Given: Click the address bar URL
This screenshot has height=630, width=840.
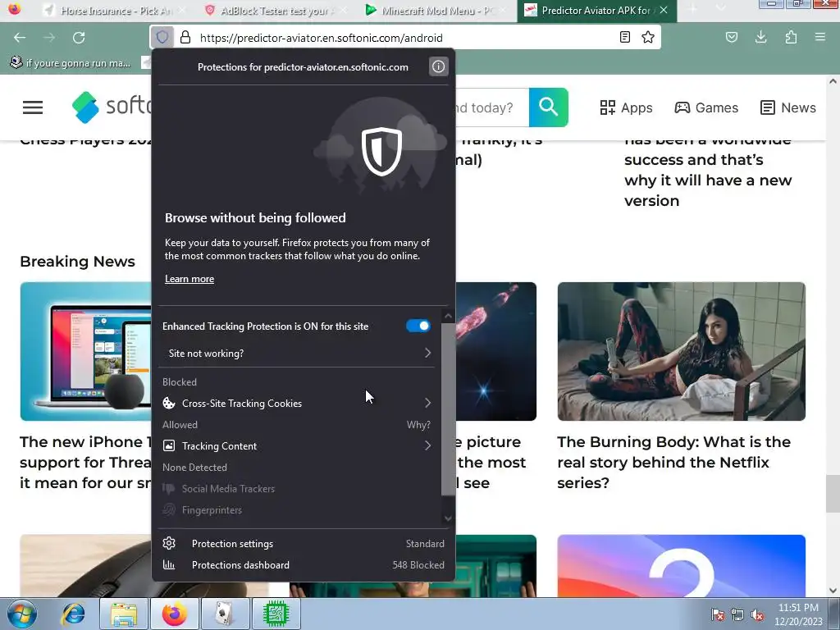Looking at the screenshot, I should click(x=322, y=38).
